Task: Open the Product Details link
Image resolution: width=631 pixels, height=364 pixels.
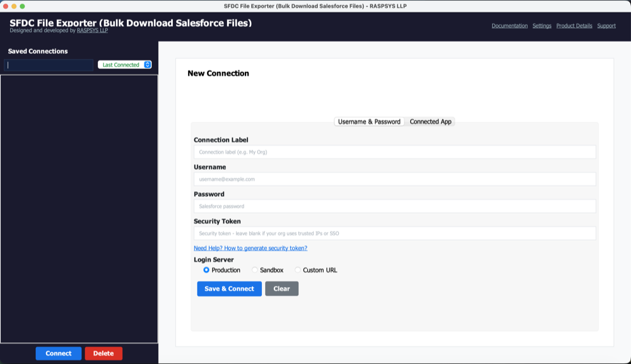Action: [x=574, y=26]
